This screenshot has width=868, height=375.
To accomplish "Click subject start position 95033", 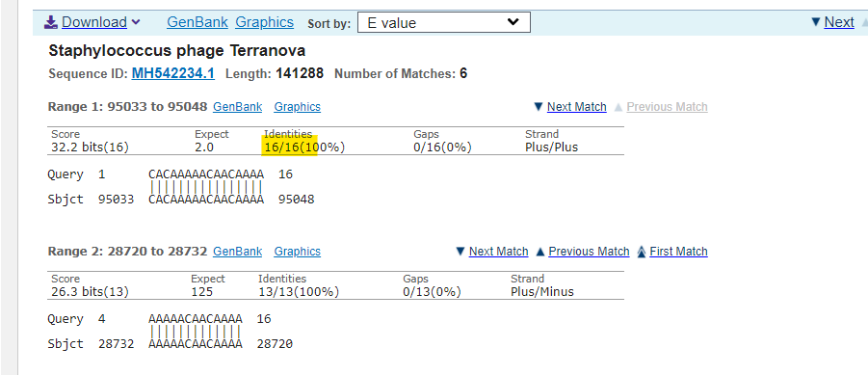I will tap(116, 200).
